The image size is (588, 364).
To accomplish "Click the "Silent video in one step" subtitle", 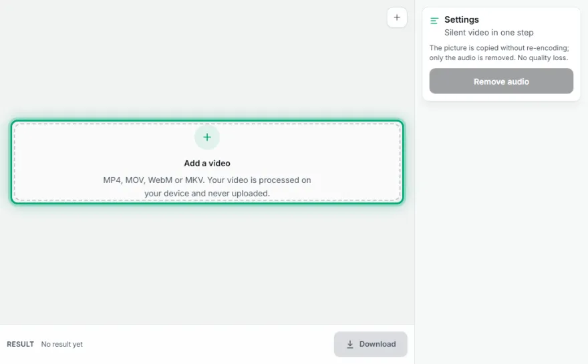I will point(489,33).
